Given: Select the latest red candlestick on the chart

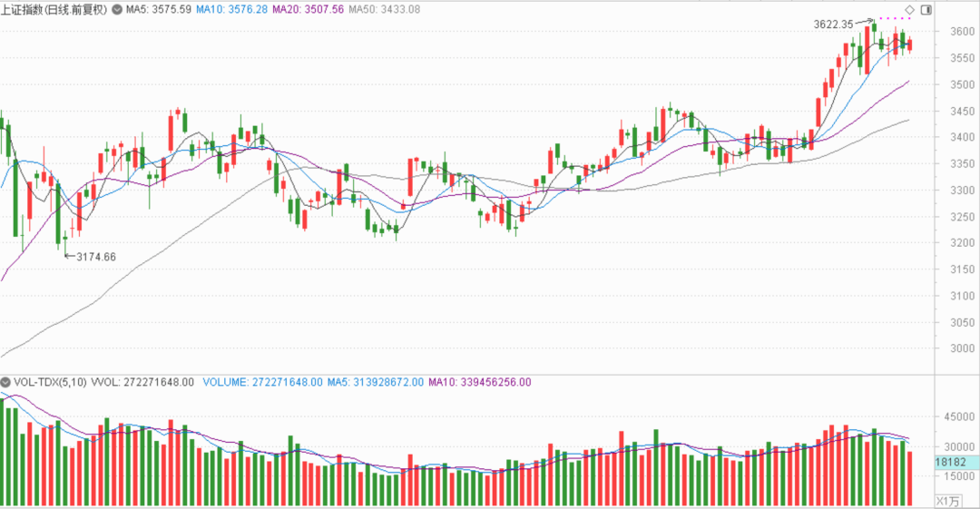Looking at the screenshot, I should pyautogui.click(x=910, y=44).
